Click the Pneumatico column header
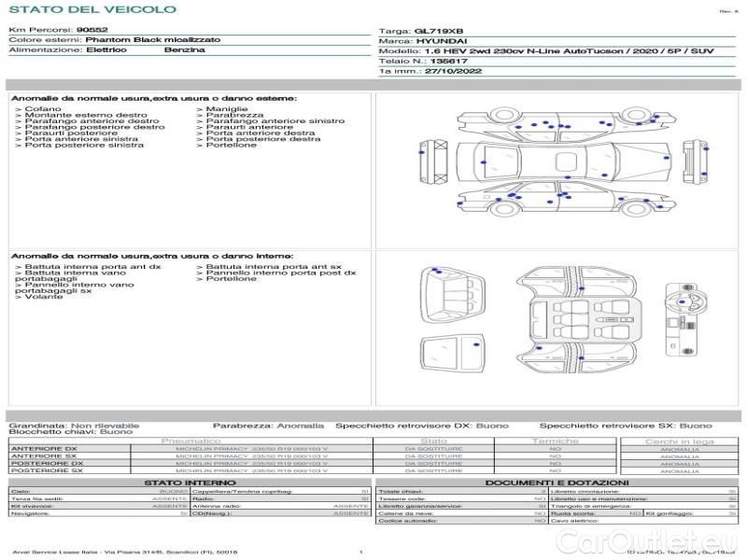This screenshot has width=747, height=560. (x=191, y=441)
